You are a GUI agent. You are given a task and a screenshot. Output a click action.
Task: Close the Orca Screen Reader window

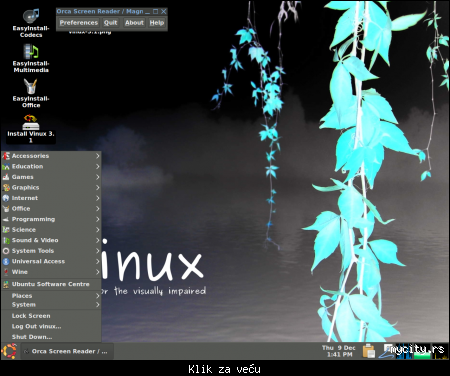(x=163, y=11)
